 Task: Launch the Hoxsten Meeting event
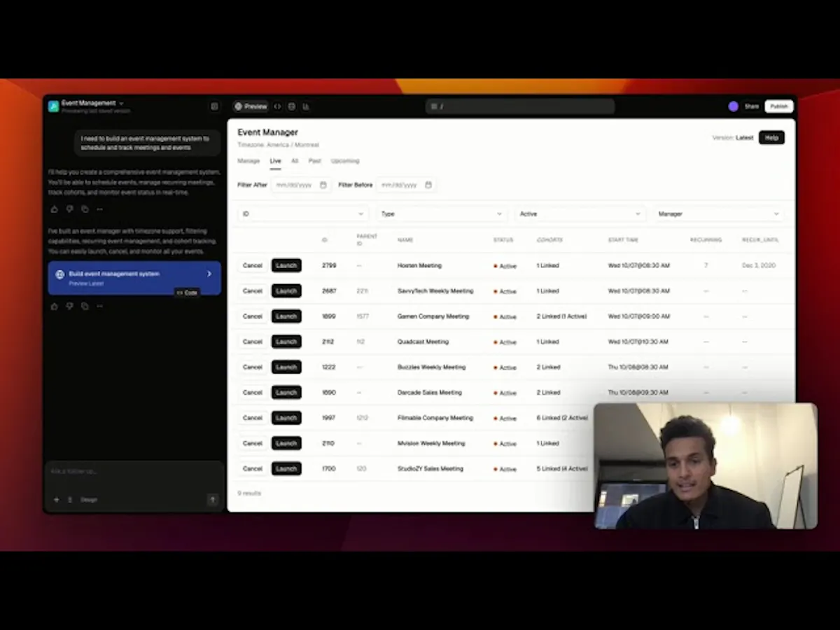click(x=286, y=265)
